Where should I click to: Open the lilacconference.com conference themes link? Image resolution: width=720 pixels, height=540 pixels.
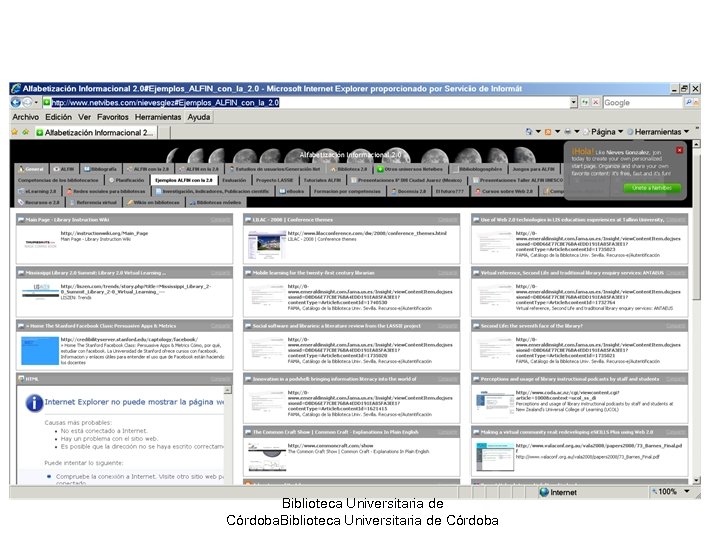(367, 233)
